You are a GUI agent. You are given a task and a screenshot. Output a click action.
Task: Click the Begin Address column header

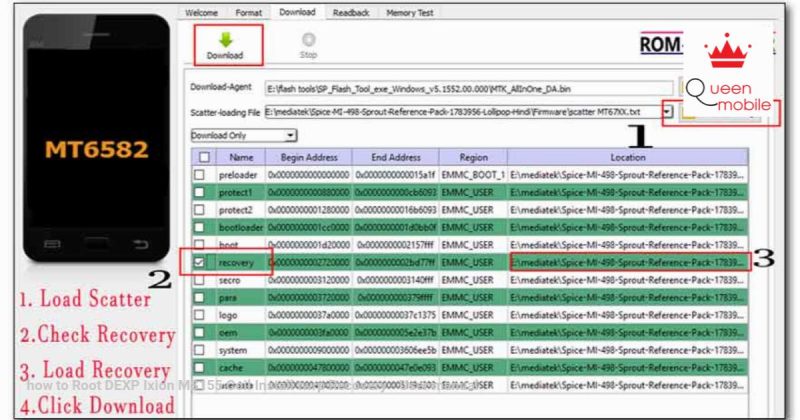[309, 157]
